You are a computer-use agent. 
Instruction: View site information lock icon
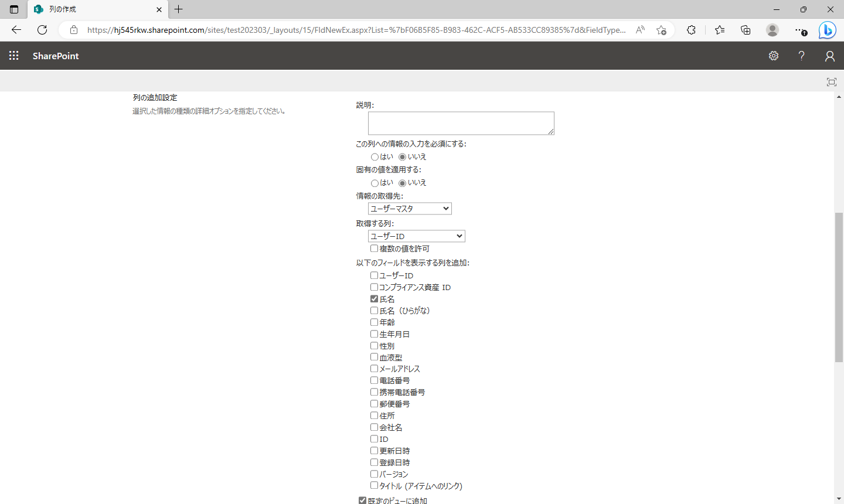point(74,30)
